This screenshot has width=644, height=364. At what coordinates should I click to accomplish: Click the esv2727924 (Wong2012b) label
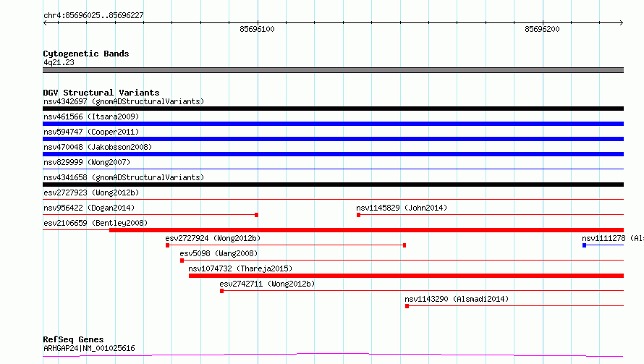(213, 238)
